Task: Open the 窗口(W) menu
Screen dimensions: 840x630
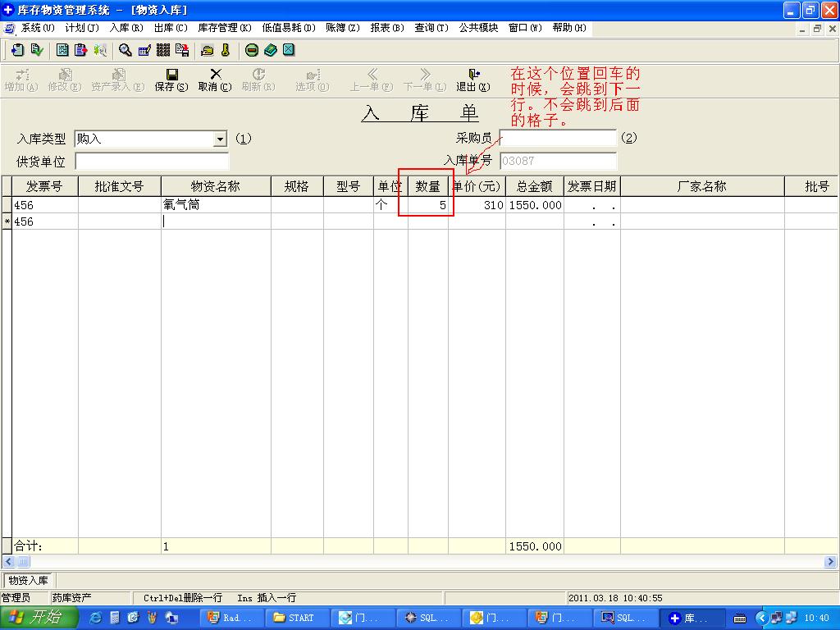Action: pos(526,28)
